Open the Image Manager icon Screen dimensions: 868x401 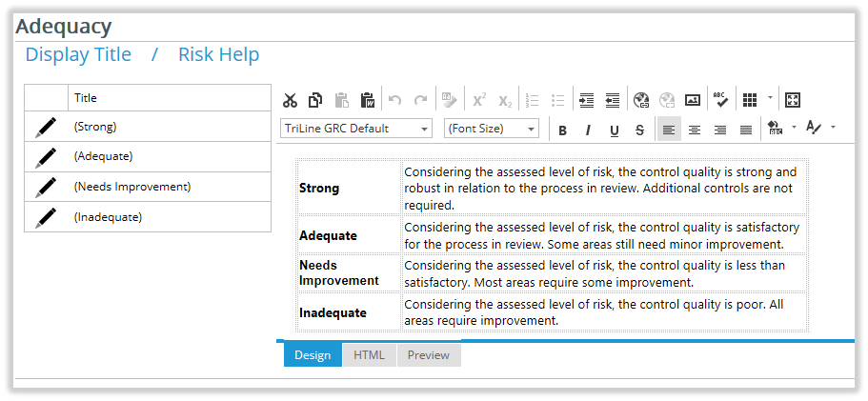coord(693,100)
